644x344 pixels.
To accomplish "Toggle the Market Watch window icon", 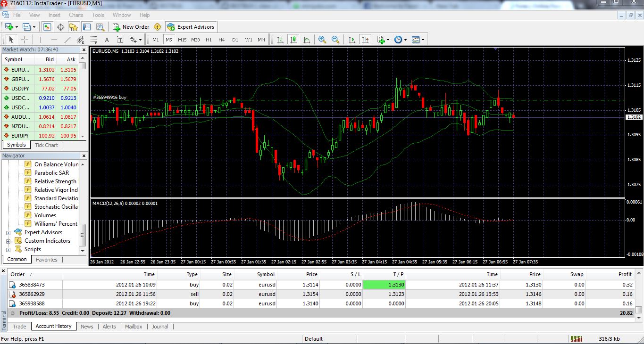I will [47, 27].
